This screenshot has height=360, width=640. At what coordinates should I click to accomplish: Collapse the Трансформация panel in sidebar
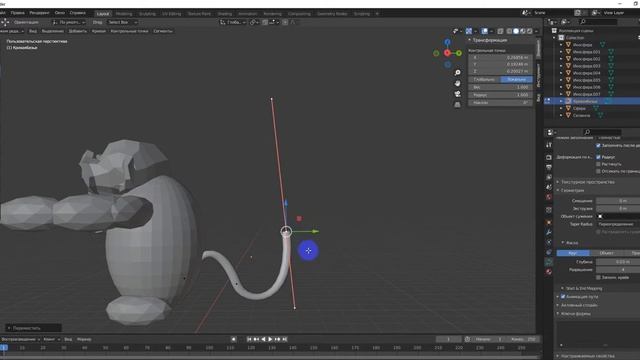(x=489, y=40)
